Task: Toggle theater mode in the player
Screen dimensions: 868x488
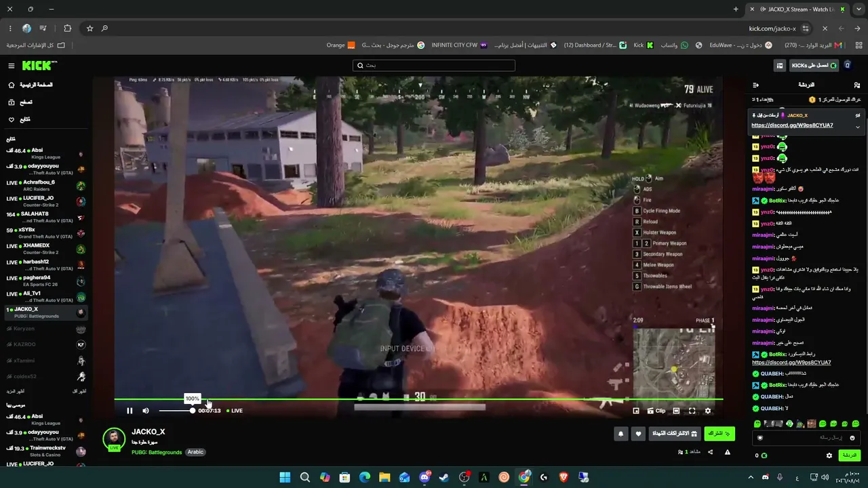Action: tap(676, 411)
